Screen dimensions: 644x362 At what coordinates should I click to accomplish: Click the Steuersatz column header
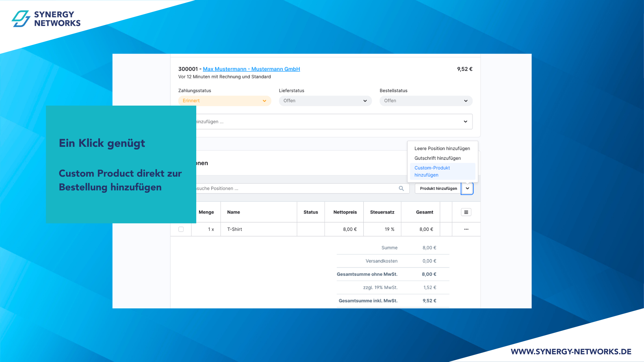382,212
